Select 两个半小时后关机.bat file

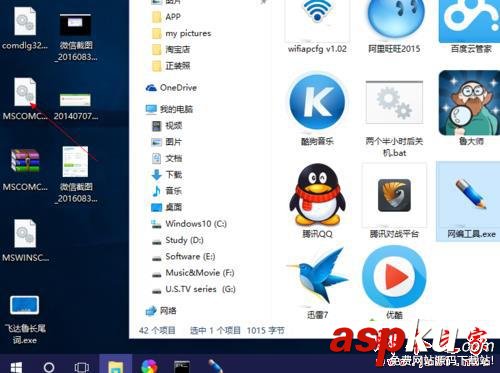point(394,118)
